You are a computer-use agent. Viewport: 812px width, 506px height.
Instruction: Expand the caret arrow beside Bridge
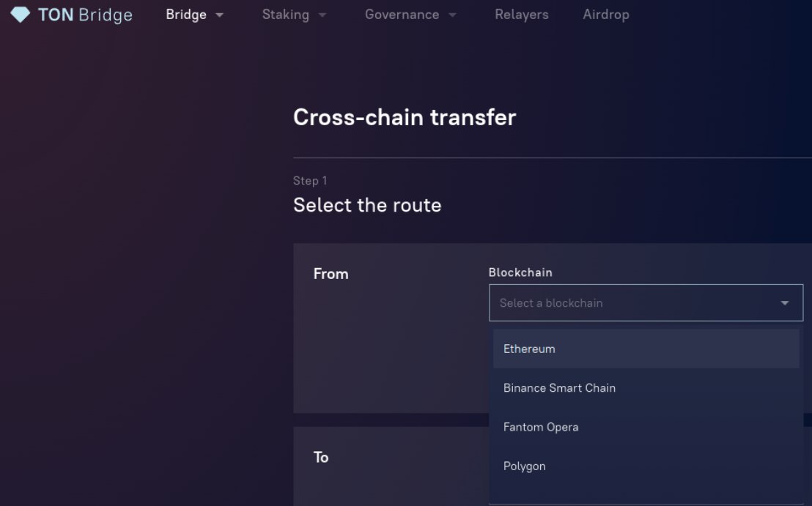220,15
